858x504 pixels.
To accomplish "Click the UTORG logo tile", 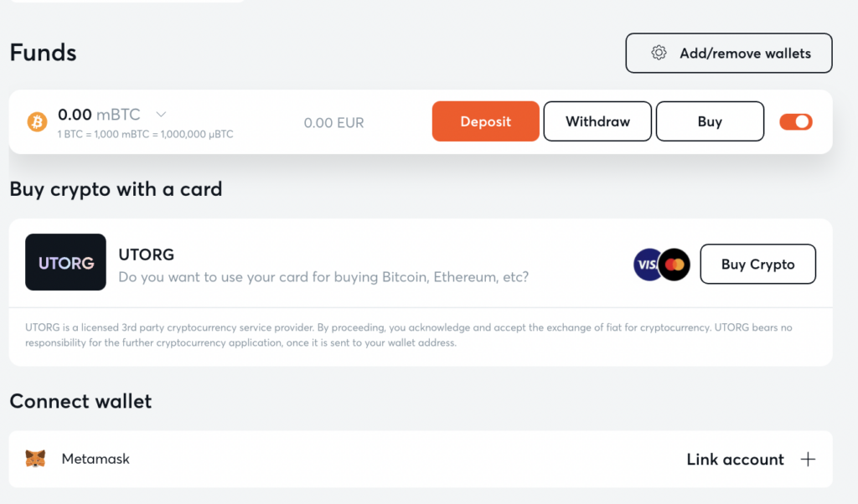I will point(65,262).
